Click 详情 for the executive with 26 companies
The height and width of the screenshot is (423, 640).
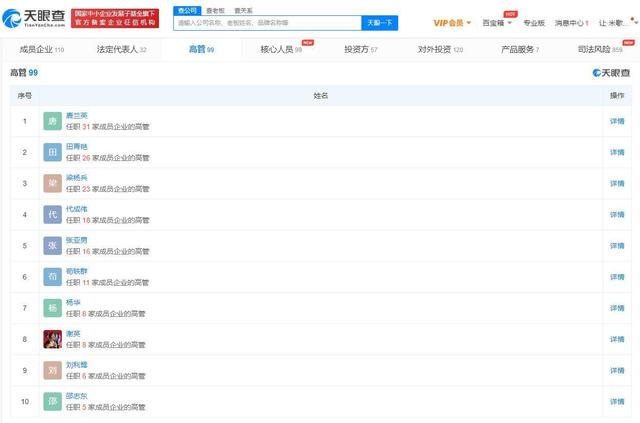pos(617,152)
